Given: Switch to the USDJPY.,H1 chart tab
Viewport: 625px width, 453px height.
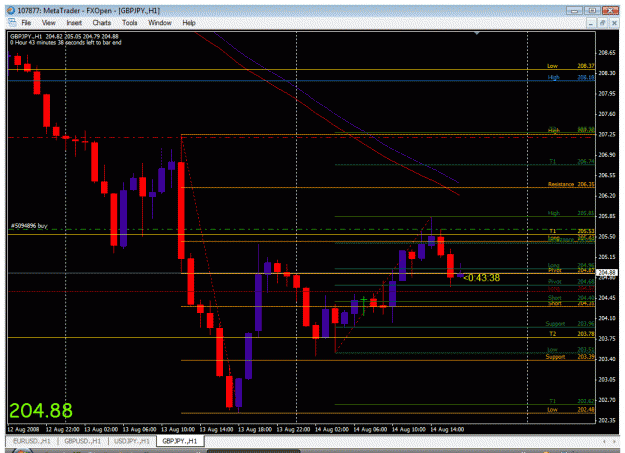Looking at the screenshot, I should click(x=132, y=441).
